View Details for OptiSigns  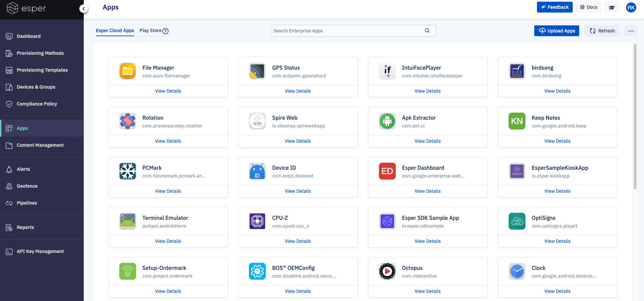[557, 241]
